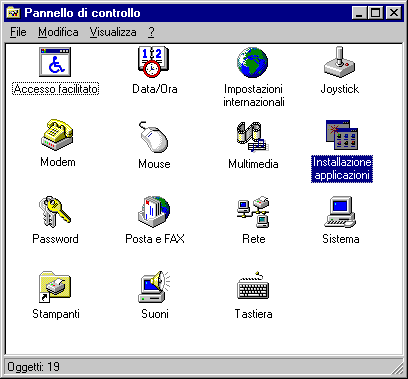Open the File menu
This screenshot has height=379, width=408.
point(18,32)
